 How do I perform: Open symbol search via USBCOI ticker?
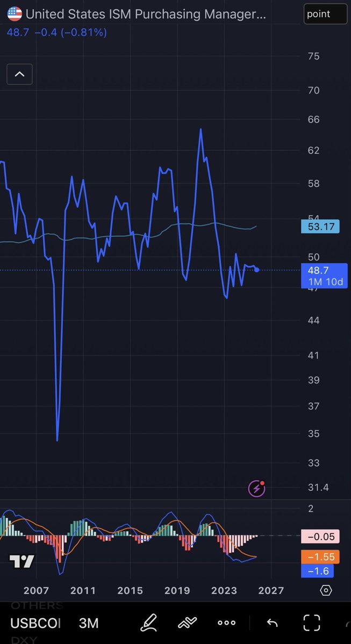pyautogui.click(x=35, y=623)
